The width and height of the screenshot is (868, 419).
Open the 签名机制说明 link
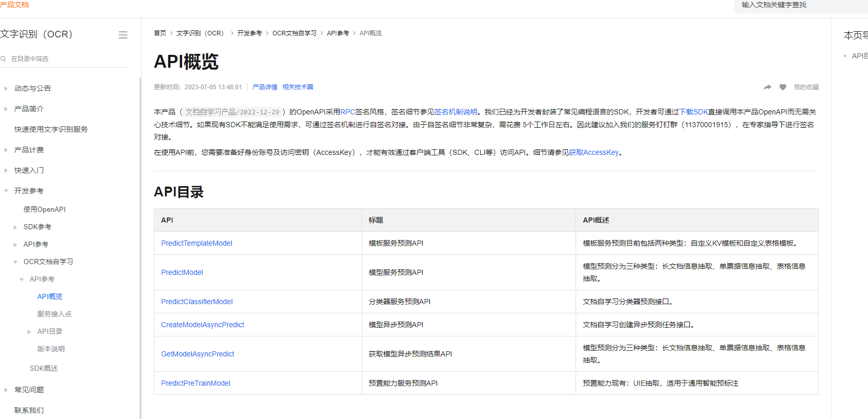[456, 112]
